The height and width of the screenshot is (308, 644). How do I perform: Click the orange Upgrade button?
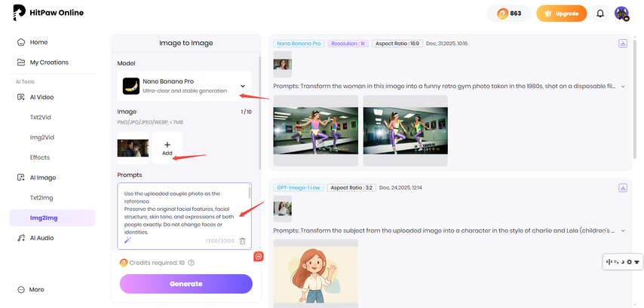pyautogui.click(x=560, y=14)
